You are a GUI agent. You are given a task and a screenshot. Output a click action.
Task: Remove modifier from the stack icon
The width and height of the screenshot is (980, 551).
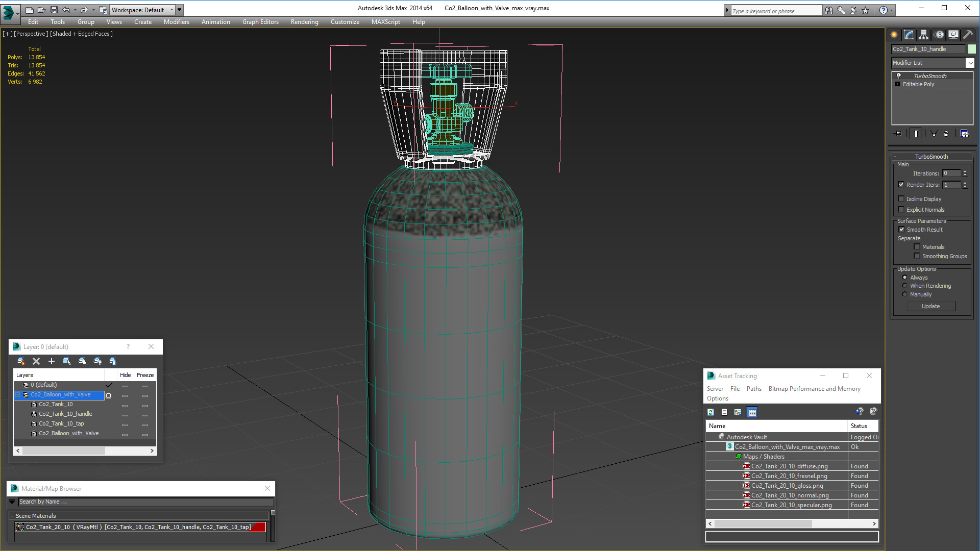tap(946, 134)
